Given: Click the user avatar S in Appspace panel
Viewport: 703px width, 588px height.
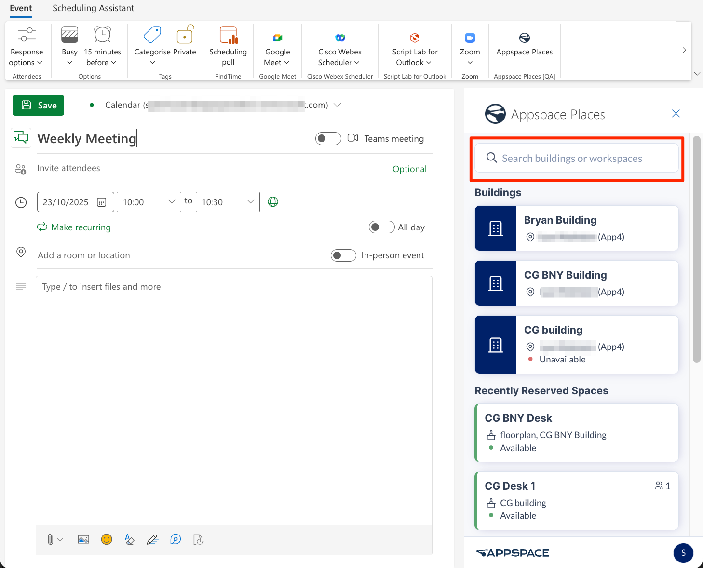Looking at the screenshot, I should 683,553.
